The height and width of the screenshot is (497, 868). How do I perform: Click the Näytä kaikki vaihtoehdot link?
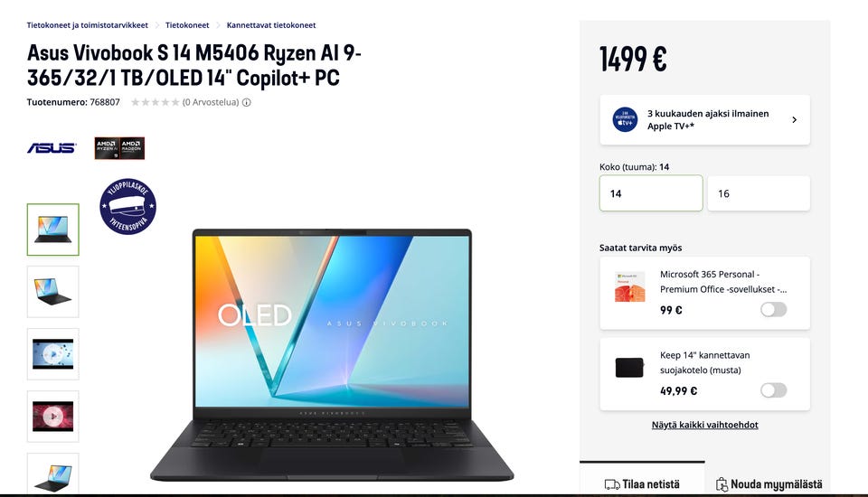(704, 425)
